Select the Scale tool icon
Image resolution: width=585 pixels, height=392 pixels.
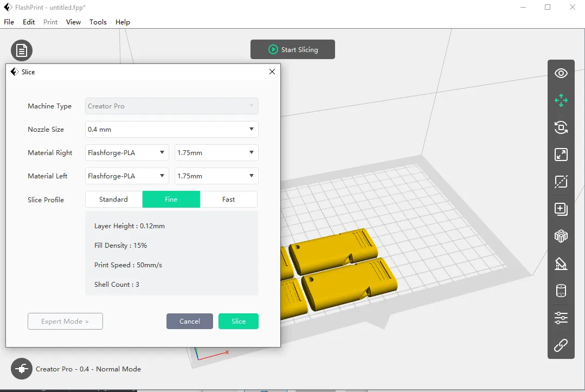(561, 155)
